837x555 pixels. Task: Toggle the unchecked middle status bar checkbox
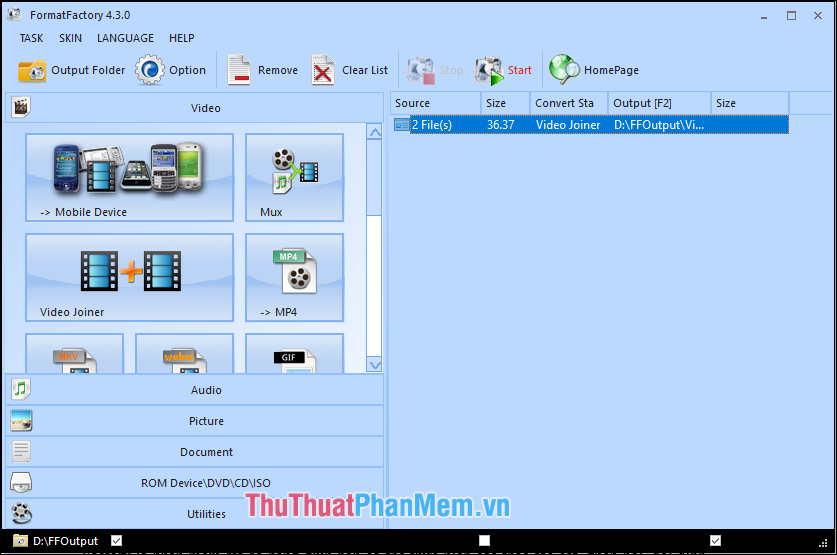tap(484, 541)
